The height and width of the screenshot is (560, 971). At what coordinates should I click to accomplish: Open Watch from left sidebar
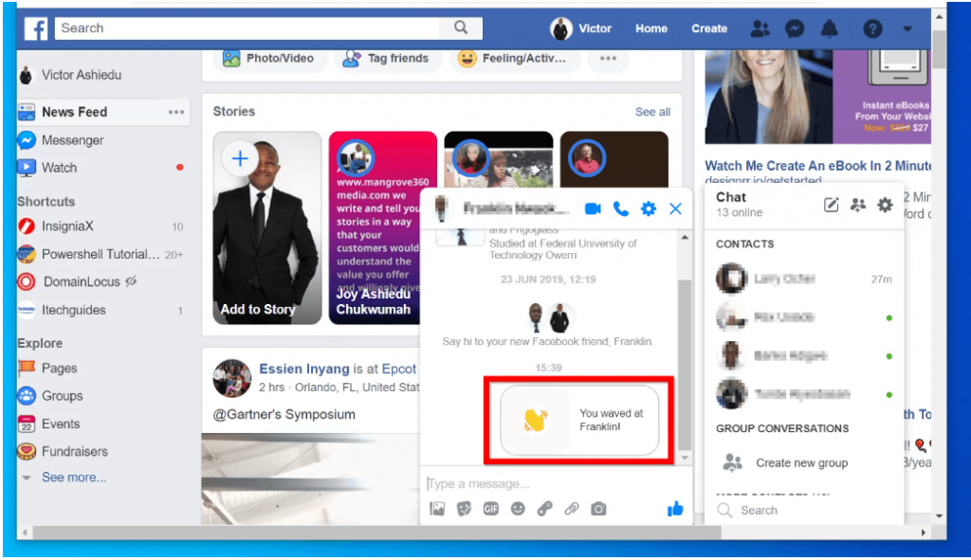[x=59, y=168]
